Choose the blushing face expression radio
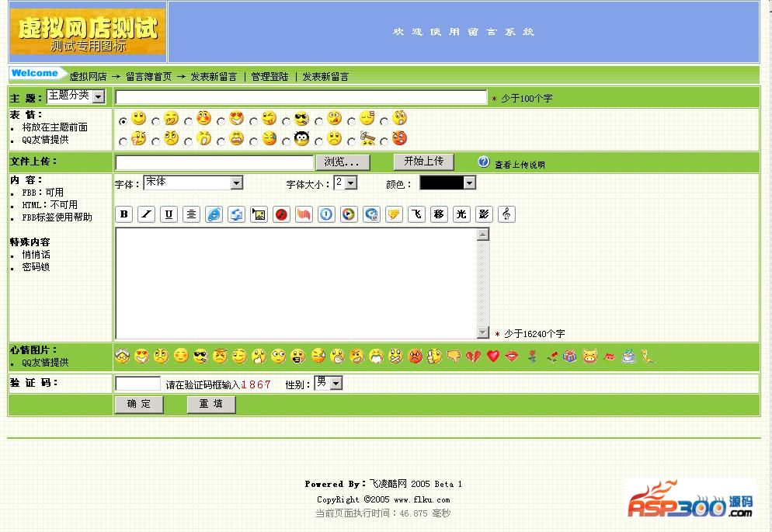Image resolution: width=772 pixels, height=532 pixels. [x=188, y=120]
